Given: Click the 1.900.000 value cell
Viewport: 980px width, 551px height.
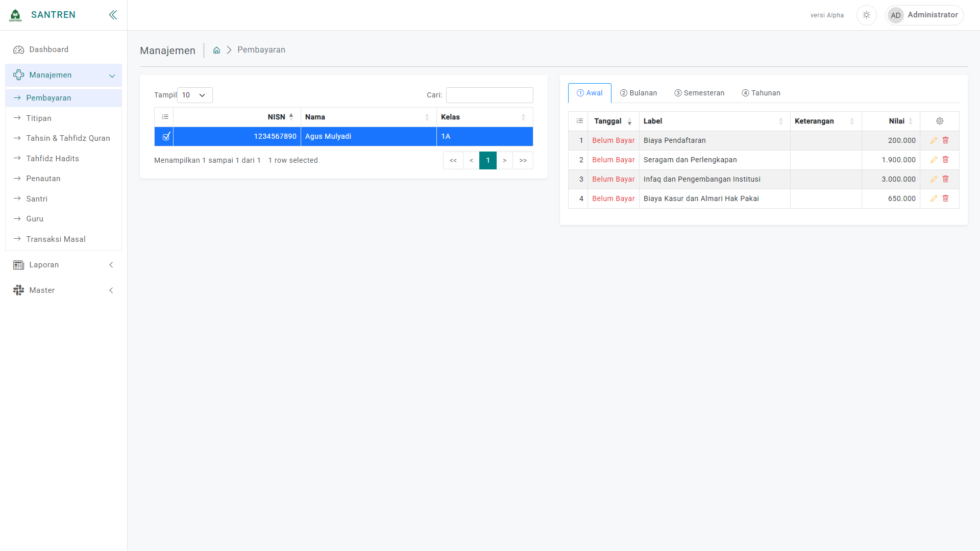Looking at the screenshot, I should 891,160.
